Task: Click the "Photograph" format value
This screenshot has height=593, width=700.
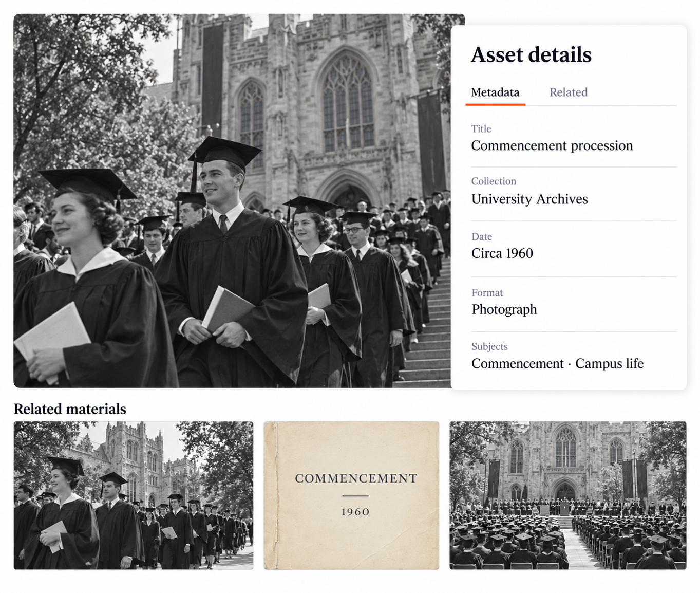Action: (504, 309)
